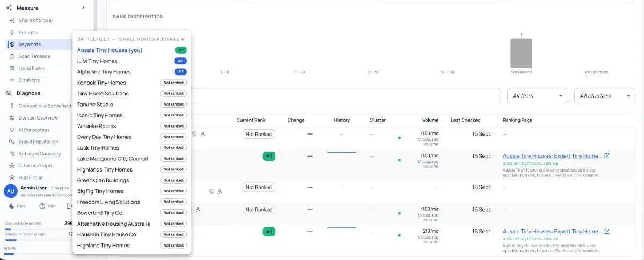Open Brand Reputation page
Image resolution: width=644 pixels, height=260 pixels.
38,142
